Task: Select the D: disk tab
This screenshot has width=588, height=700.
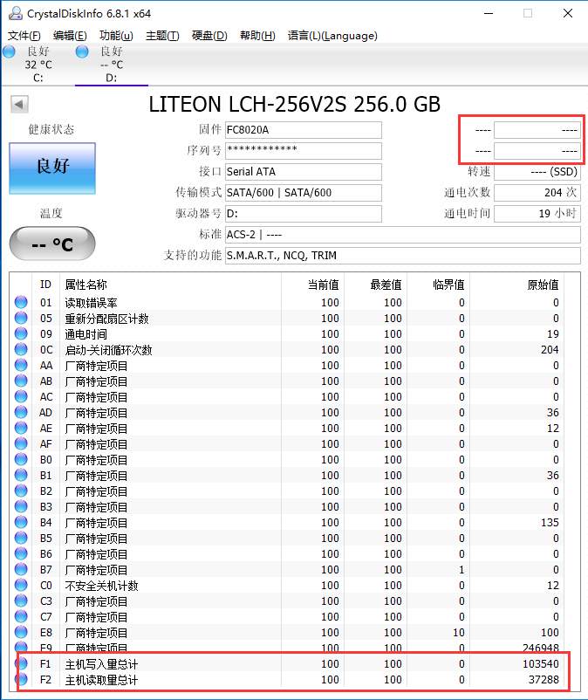Action: (112, 65)
